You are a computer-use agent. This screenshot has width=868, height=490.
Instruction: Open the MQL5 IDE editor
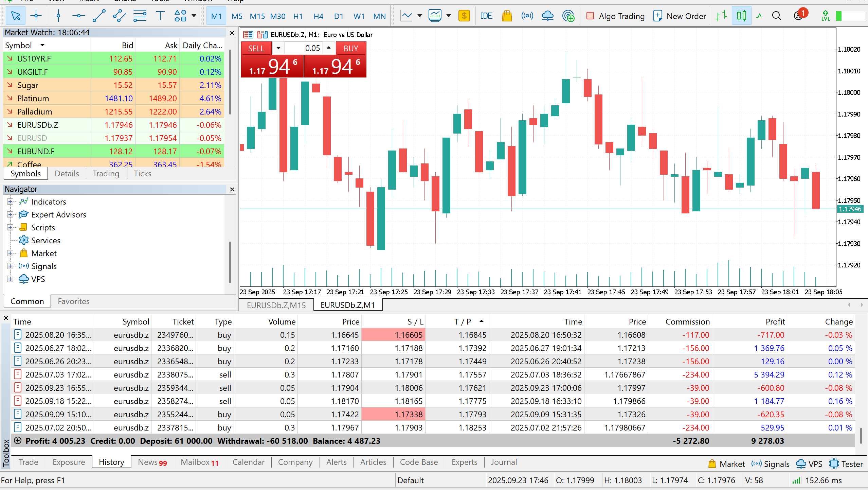click(486, 16)
